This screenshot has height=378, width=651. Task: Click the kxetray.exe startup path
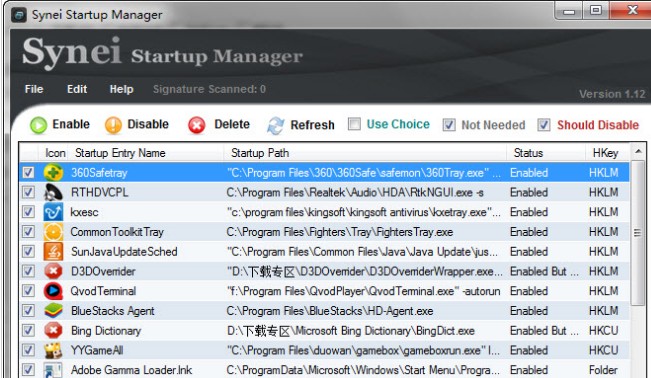[364, 212]
